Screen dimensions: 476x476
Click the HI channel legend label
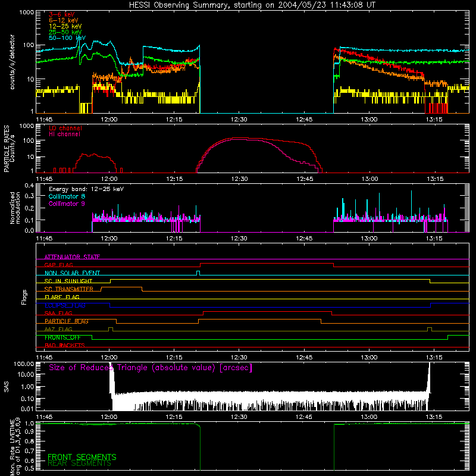(64, 134)
